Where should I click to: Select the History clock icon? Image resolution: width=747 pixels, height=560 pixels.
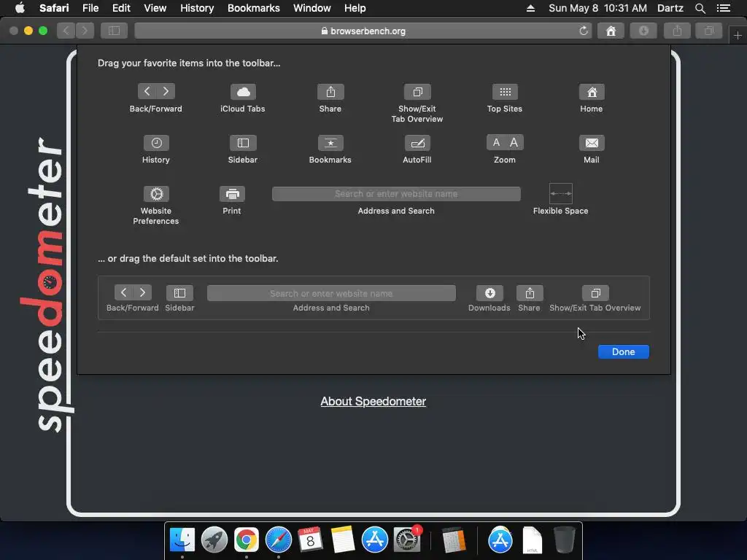(x=156, y=143)
